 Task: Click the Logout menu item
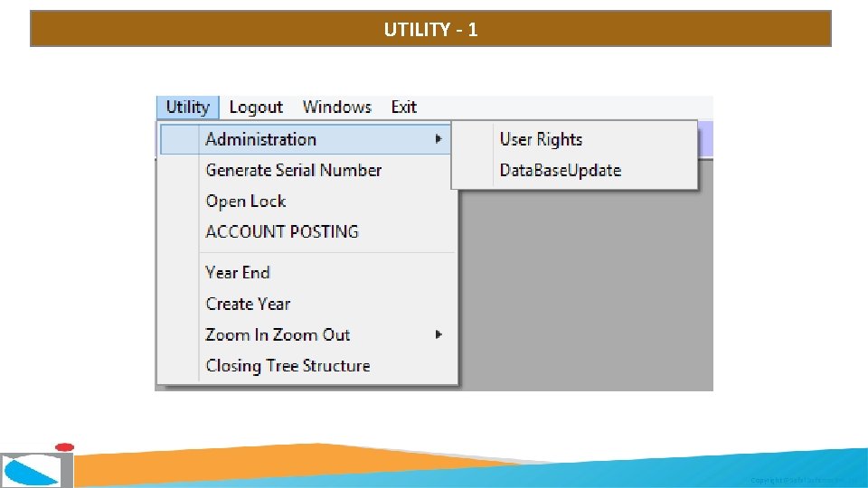(x=256, y=107)
